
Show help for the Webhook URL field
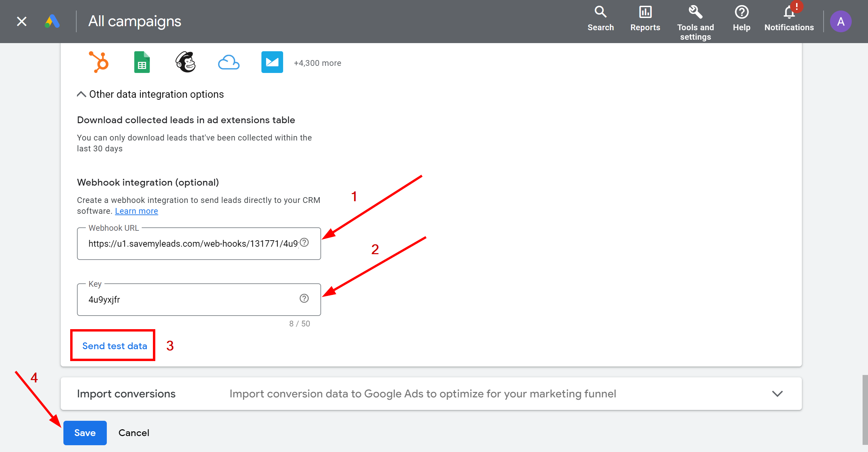tap(304, 243)
